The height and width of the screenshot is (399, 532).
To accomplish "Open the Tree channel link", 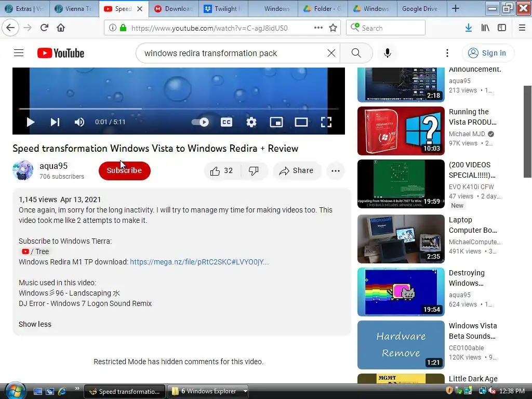I will coord(35,251).
